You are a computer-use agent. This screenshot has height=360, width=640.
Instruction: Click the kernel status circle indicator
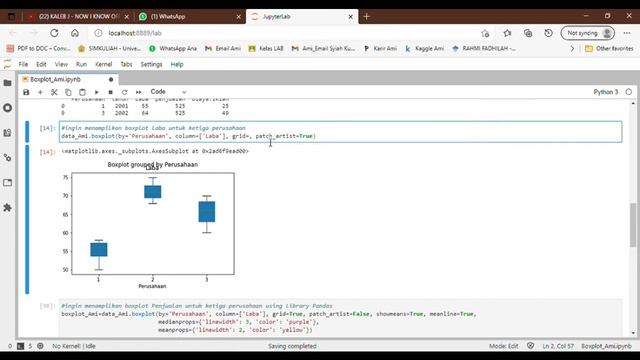[x=629, y=92]
